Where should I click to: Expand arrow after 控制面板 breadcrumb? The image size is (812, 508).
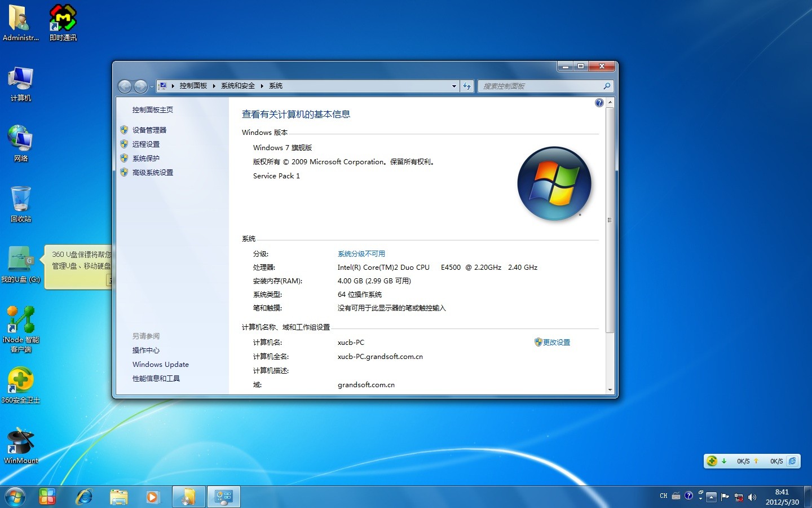click(214, 86)
